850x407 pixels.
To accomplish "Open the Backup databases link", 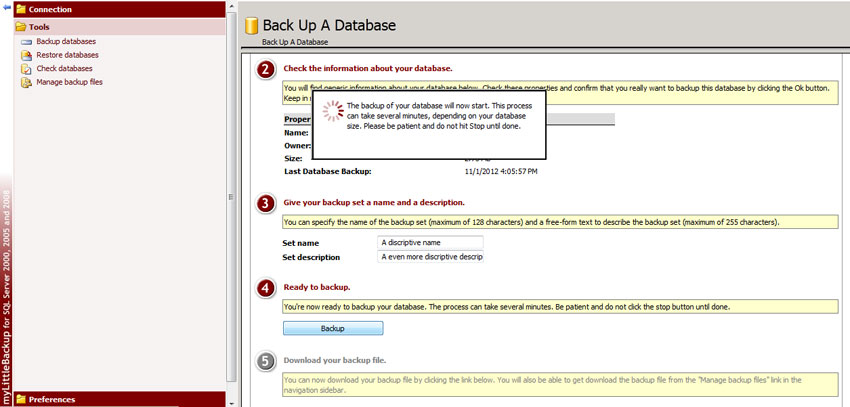I will pos(66,41).
